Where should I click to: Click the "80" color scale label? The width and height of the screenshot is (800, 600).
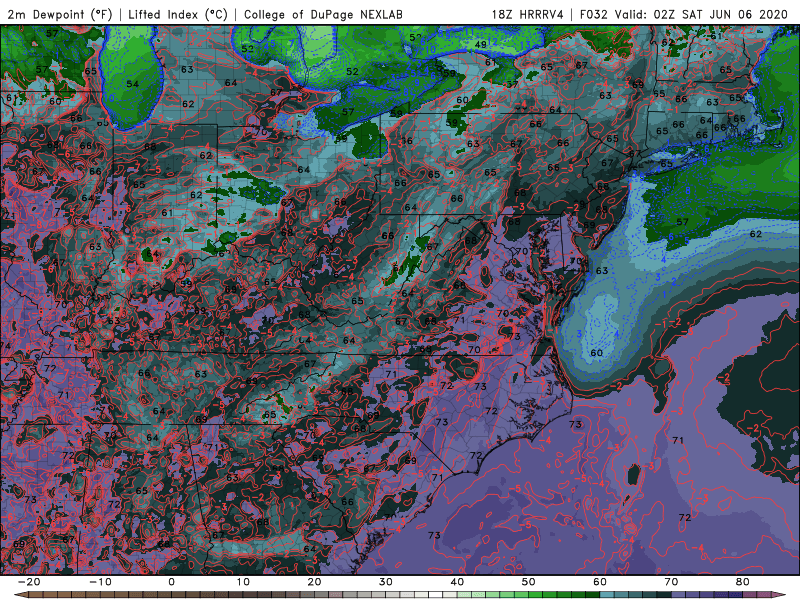(x=743, y=582)
